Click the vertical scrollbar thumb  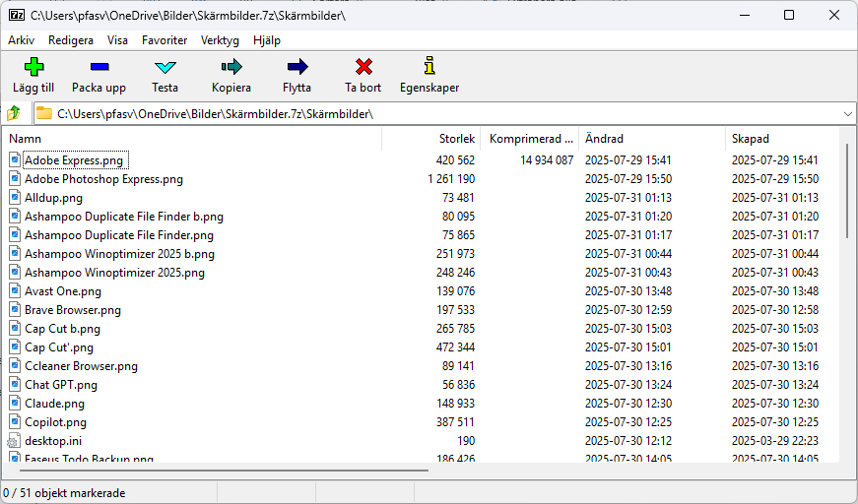(847, 190)
